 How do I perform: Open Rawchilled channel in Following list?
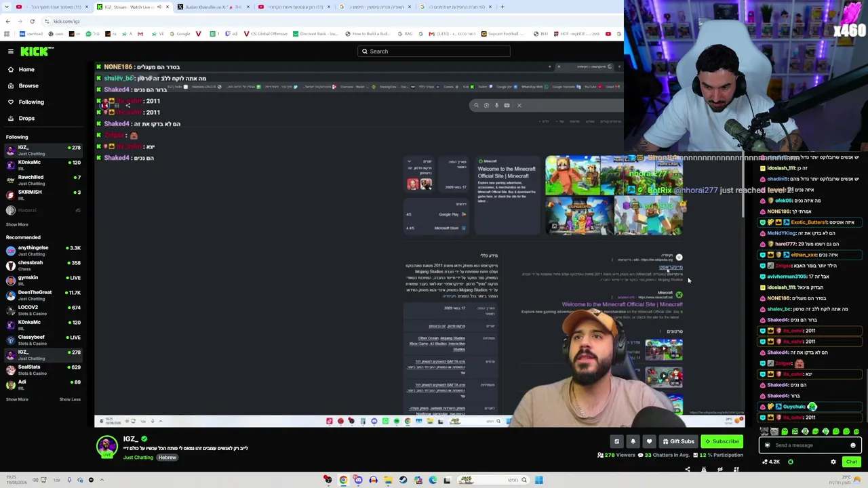pos(43,180)
